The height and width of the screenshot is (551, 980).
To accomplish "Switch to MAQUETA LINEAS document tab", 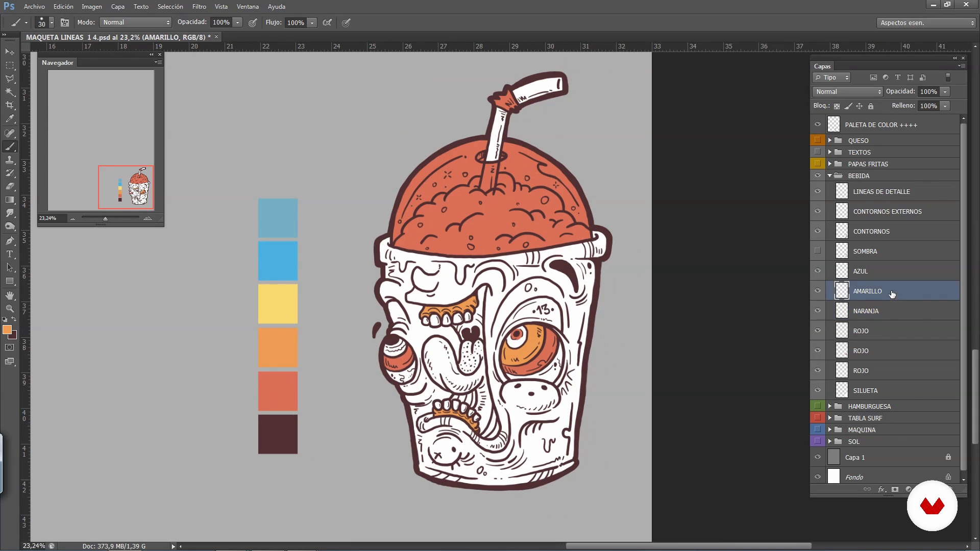I will [118, 37].
